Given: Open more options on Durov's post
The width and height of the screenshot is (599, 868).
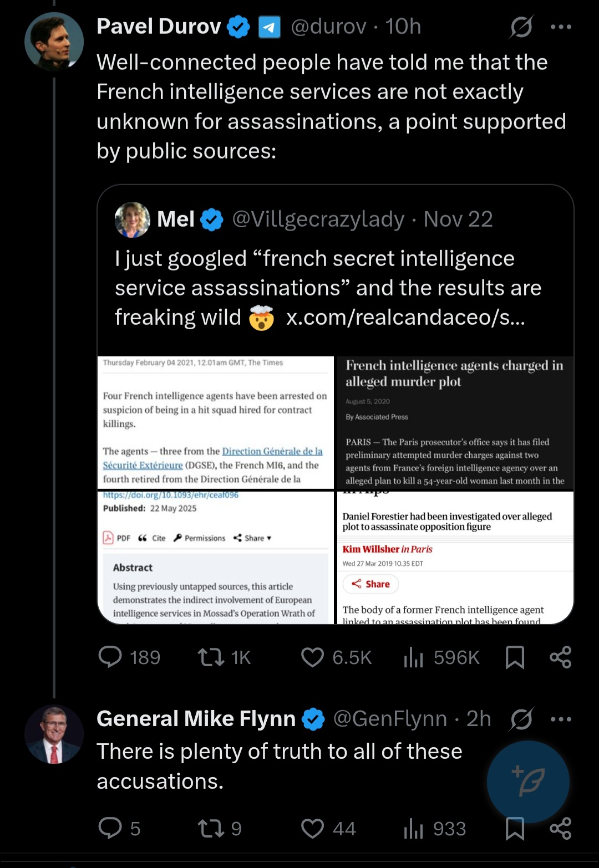Looking at the screenshot, I should point(561,27).
